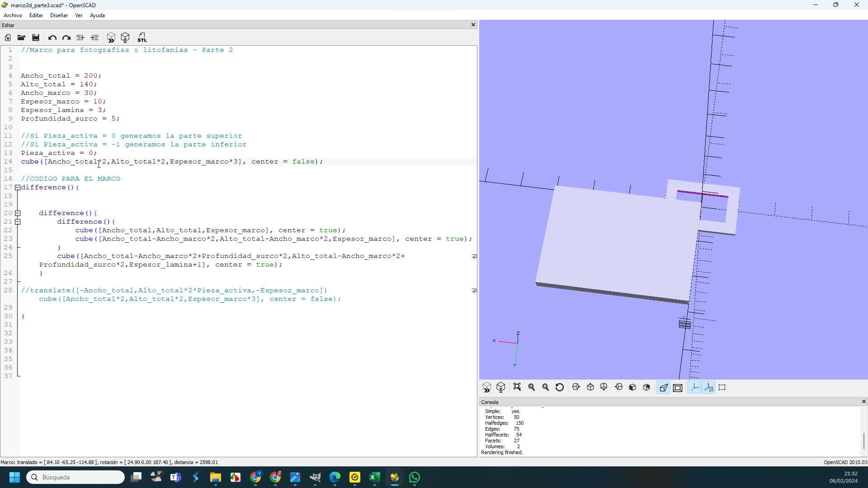Viewport: 868px width, 488px height.
Task: Undo the last edit
Action: (52, 38)
